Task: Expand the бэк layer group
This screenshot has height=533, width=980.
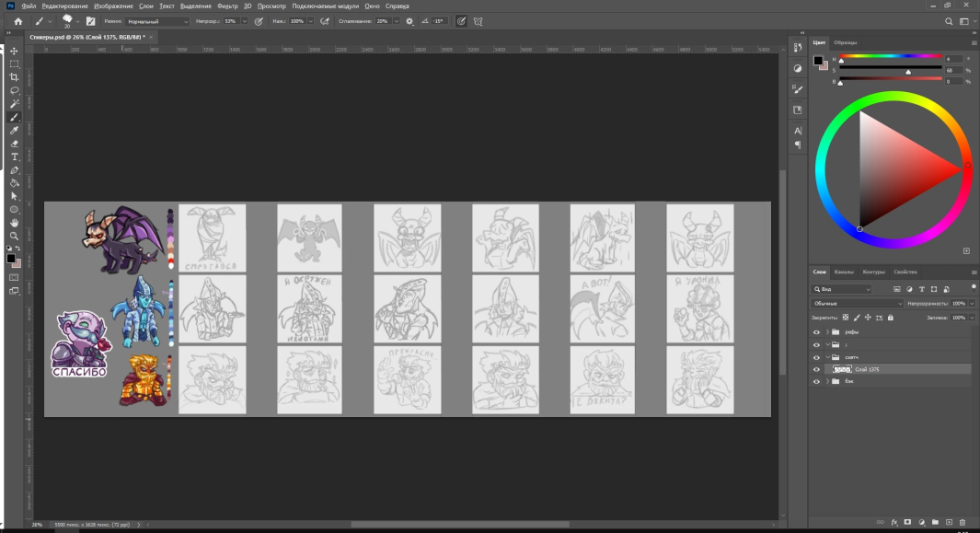Action: coord(827,381)
